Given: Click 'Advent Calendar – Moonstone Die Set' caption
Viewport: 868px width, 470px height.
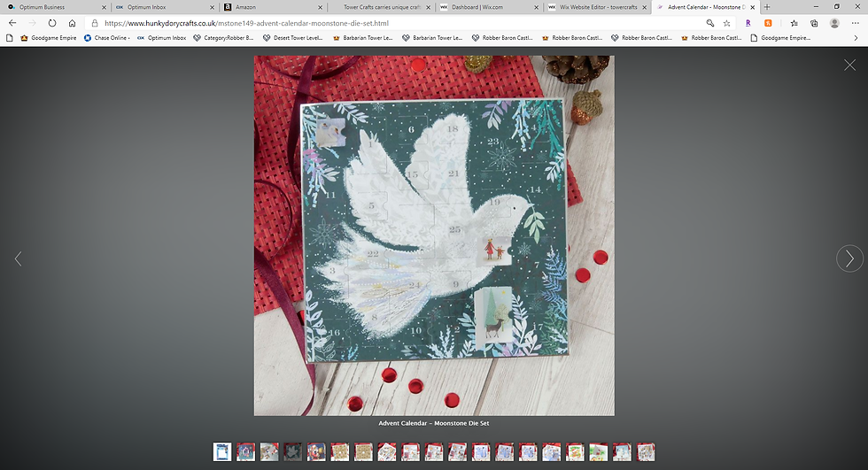Looking at the screenshot, I should [434, 423].
